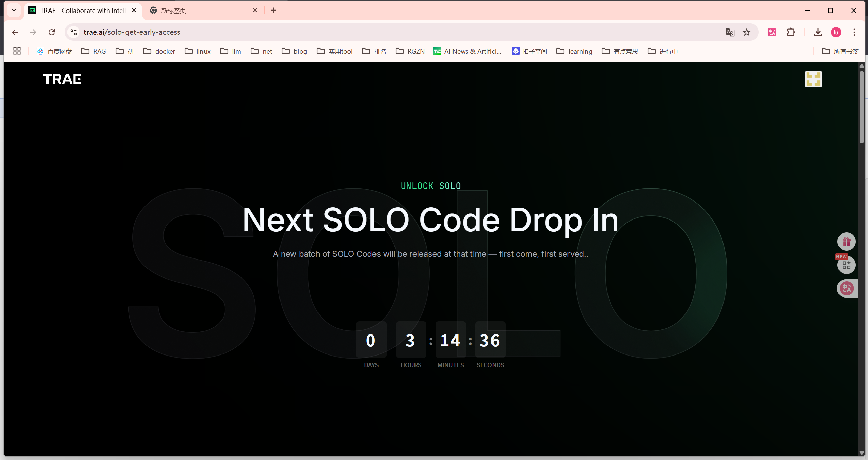Viewport: 868px width, 460px height.
Task: Open the Chrome three-dot menu
Action: pyautogui.click(x=854, y=32)
